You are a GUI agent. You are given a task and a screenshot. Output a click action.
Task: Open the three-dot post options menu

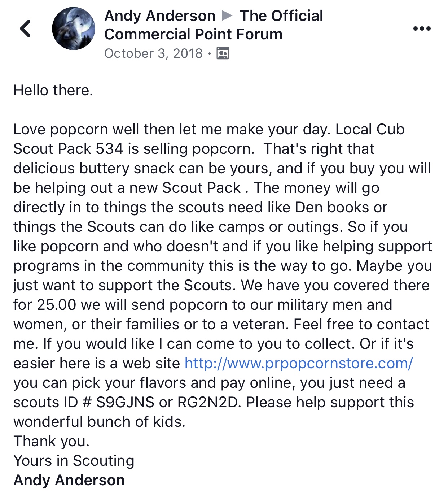422,29
